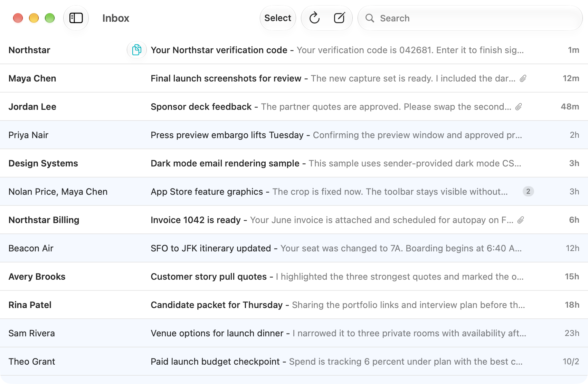Open Invoice 1042 is ready email
588x384 pixels.
[x=294, y=220]
